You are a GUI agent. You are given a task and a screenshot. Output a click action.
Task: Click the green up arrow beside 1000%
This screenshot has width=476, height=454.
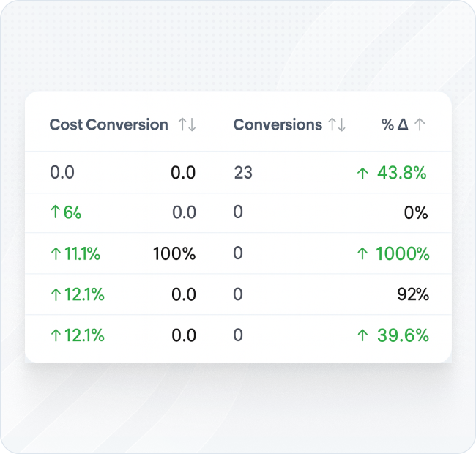[362, 255]
